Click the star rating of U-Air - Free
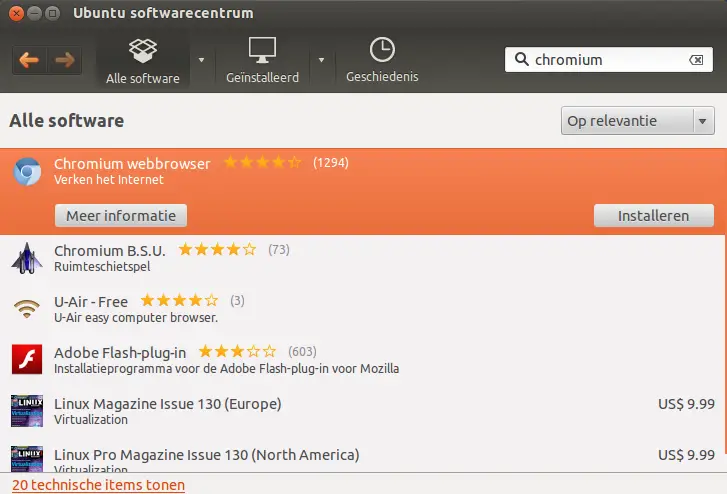 (179, 301)
